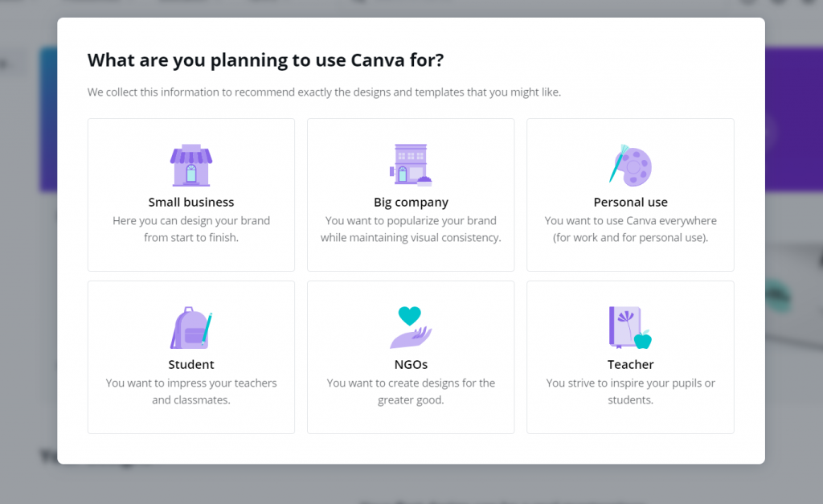Viewport: 823px width, 504px height.
Task: Select the Student heading
Action: click(191, 364)
